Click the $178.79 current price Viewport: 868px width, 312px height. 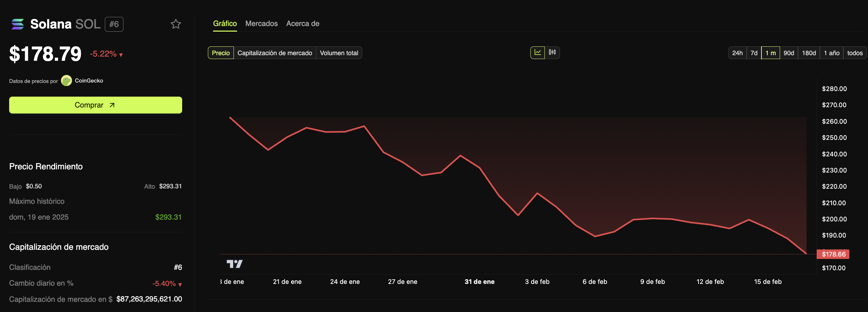(x=45, y=54)
